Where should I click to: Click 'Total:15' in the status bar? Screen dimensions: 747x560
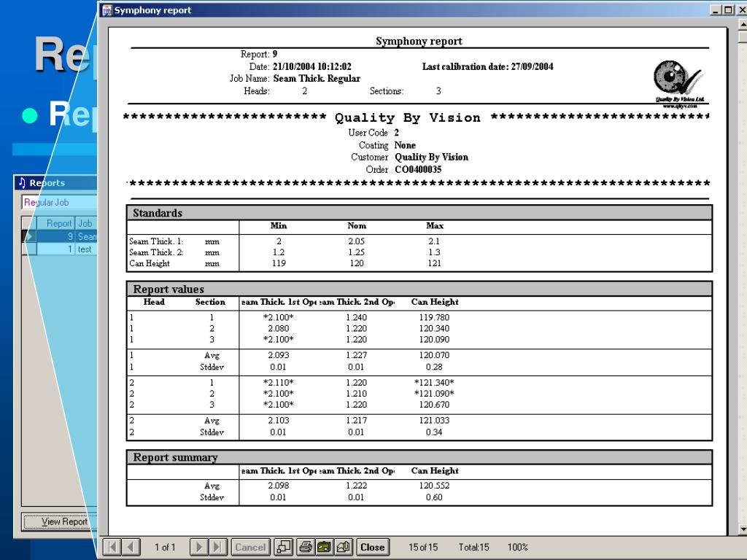coord(474,547)
